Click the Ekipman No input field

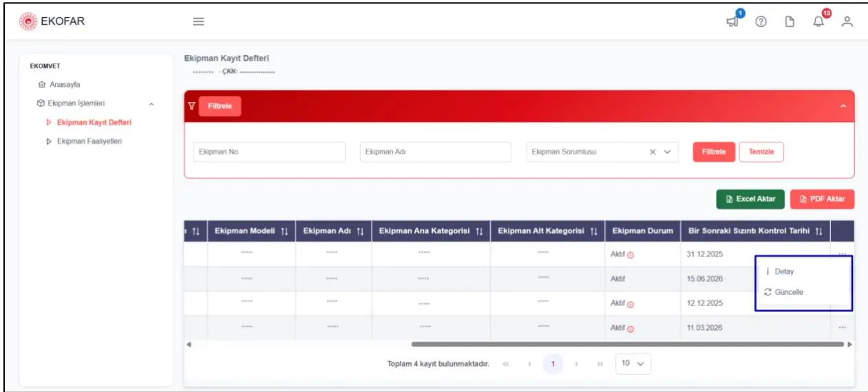[269, 152]
